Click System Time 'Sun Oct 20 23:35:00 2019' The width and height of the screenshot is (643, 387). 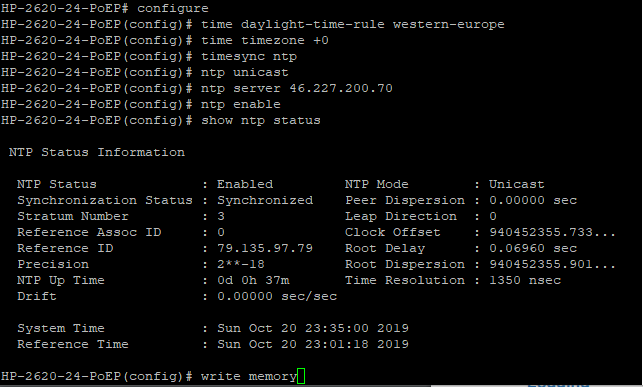tap(313, 328)
